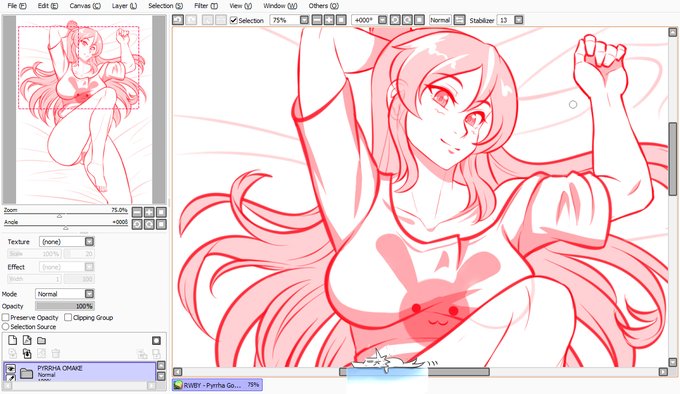Rotate canvas counterclockwise from the top toolbar
680x394 pixels.
point(395,20)
